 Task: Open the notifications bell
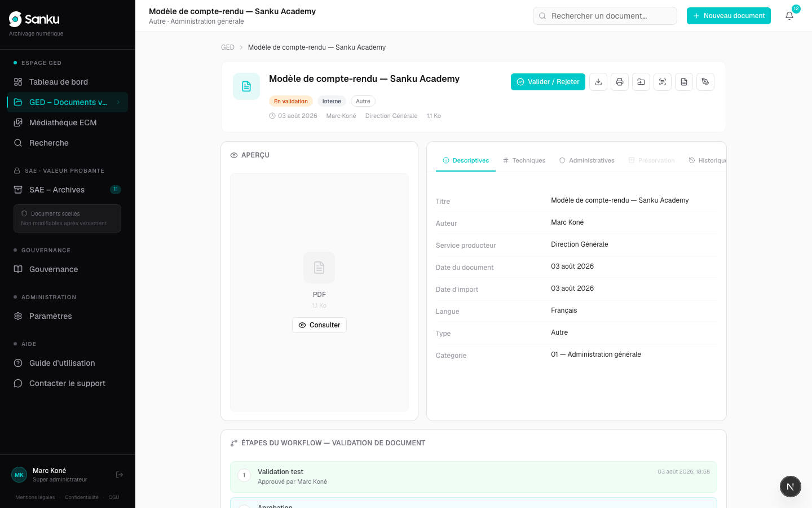pyautogui.click(x=789, y=16)
